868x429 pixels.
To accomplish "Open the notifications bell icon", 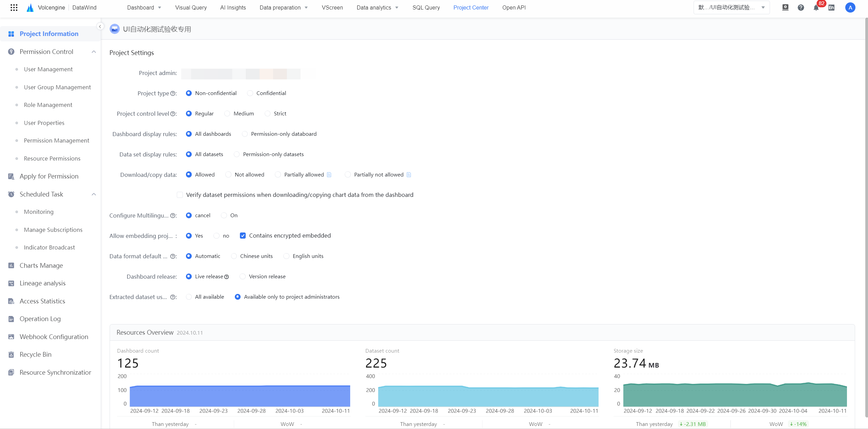I will pos(816,8).
